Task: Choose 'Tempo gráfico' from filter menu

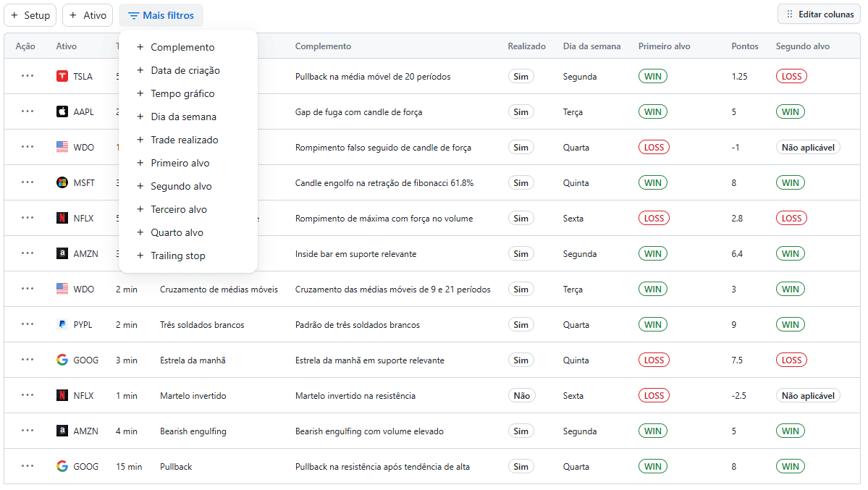Action: (x=182, y=93)
